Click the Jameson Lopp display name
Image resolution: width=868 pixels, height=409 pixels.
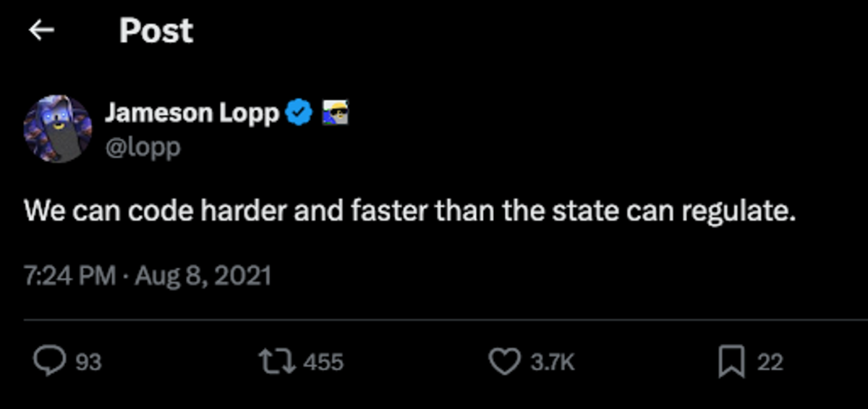[x=192, y=113]
